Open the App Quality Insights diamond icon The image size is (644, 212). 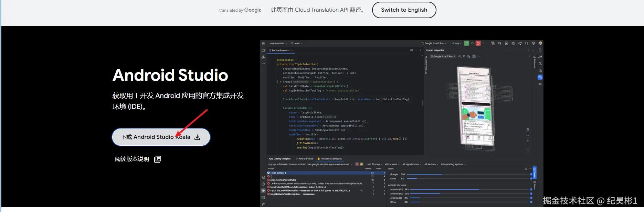coord(263,191)
